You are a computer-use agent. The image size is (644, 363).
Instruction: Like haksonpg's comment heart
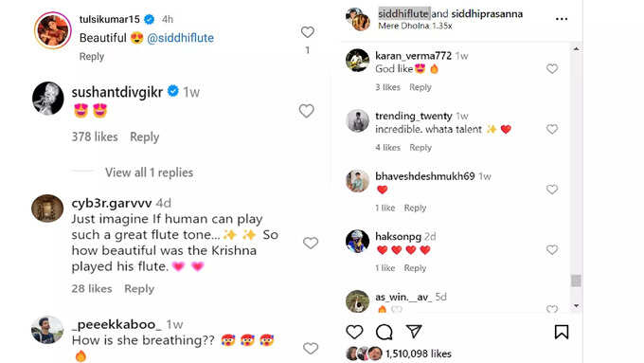coord(552,249)
